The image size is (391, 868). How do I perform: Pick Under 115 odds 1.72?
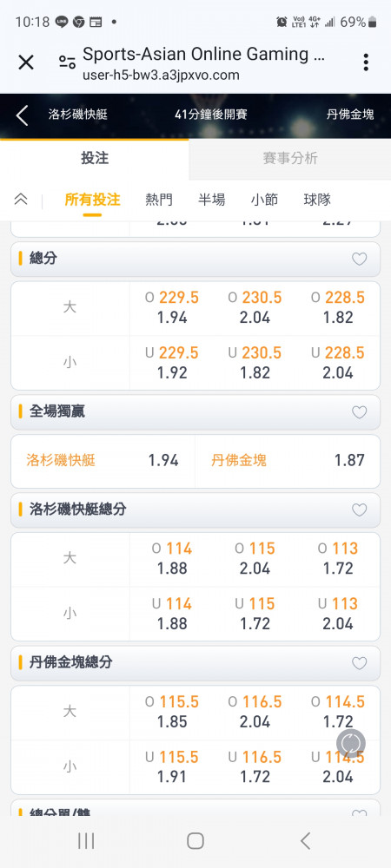[x=255, y=614]
